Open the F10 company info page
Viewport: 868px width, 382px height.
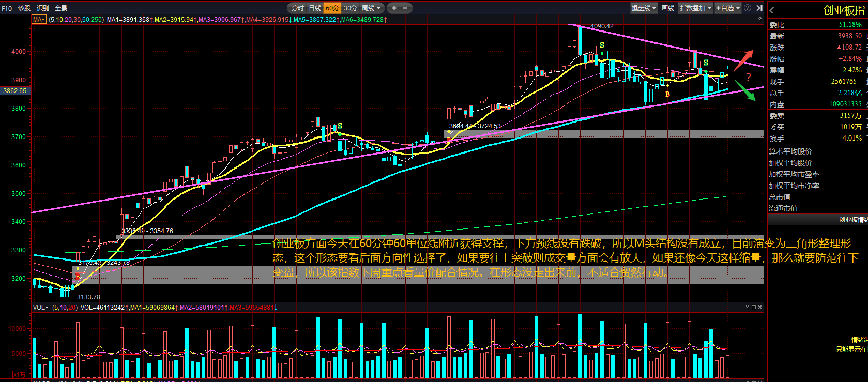coord(7,8)
